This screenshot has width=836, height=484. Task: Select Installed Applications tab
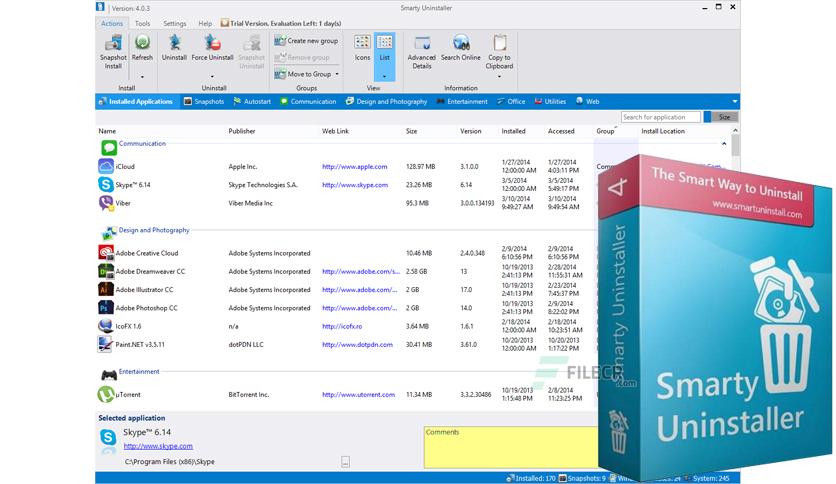point(136,101)
